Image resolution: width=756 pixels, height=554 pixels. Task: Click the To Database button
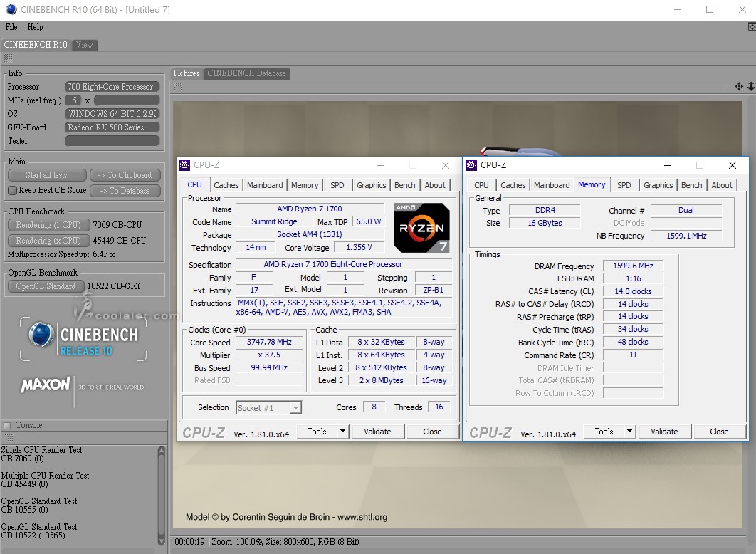[x=125, y=191]
